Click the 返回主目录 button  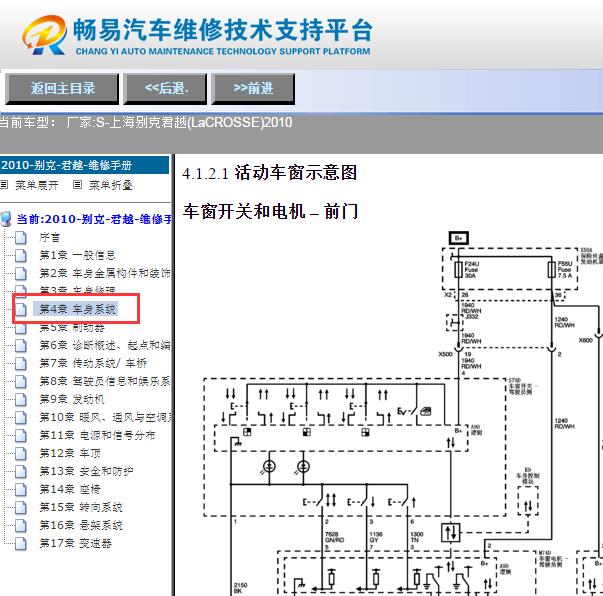click(x=62, y=89)
